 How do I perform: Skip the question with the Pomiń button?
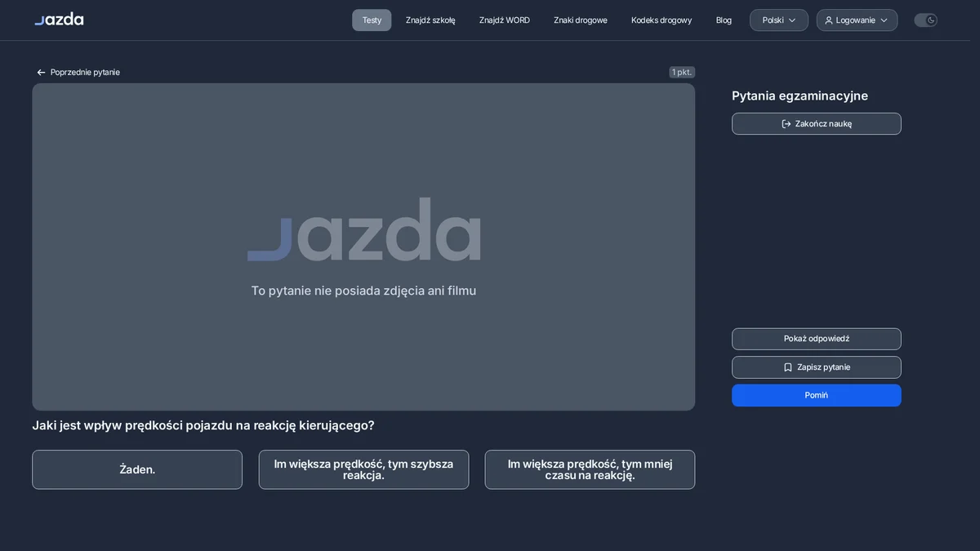(817, 395)
